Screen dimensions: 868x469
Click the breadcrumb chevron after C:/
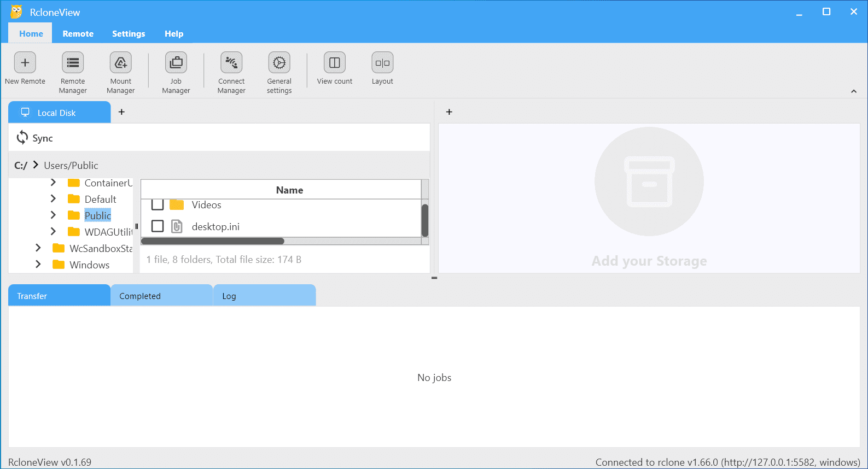(36, 165)
